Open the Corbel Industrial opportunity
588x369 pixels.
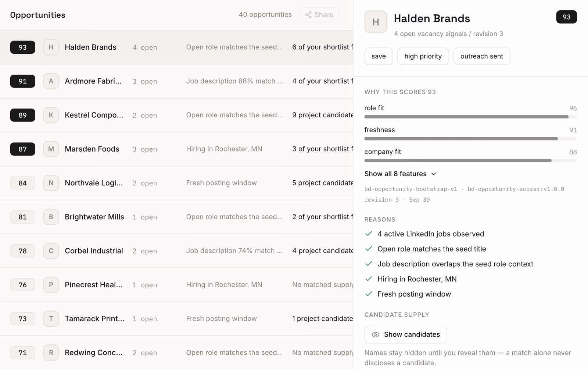pos(176,251)
